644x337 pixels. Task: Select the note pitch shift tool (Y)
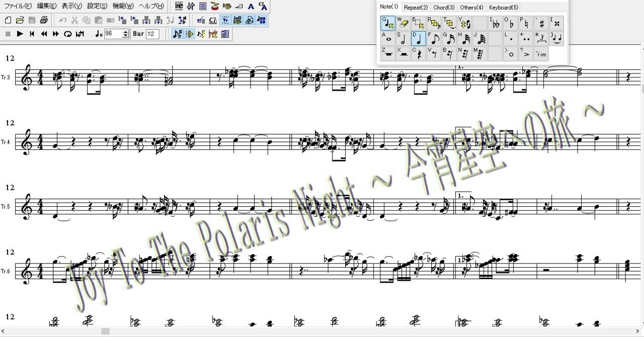(x=464, y=23)
